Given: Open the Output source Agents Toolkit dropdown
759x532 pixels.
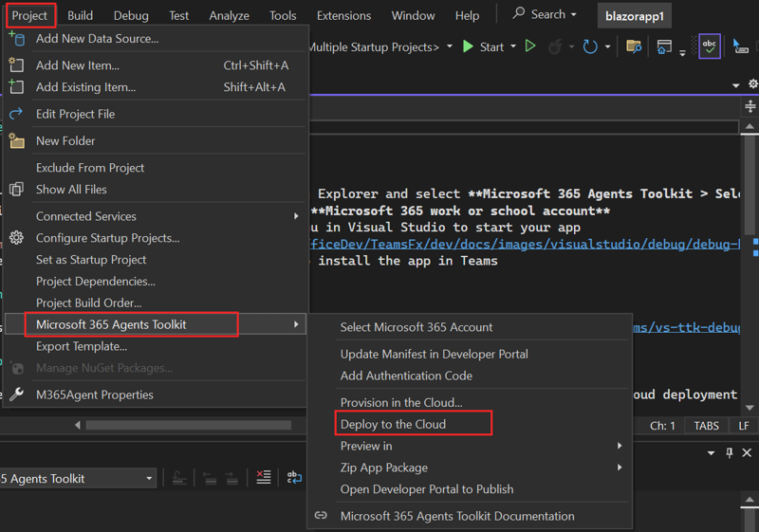Looking at the screenshot, I should (x=149, y=479).
